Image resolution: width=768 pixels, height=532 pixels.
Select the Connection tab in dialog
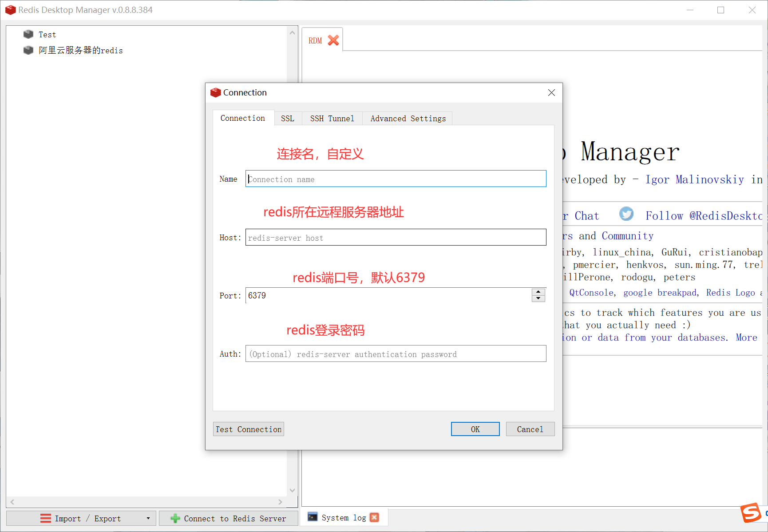[x=243, y=118]
